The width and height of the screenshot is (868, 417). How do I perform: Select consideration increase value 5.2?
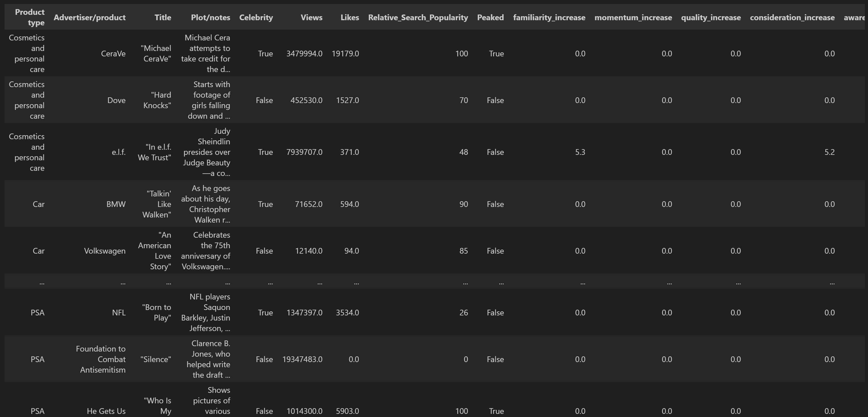coord(829,152)
